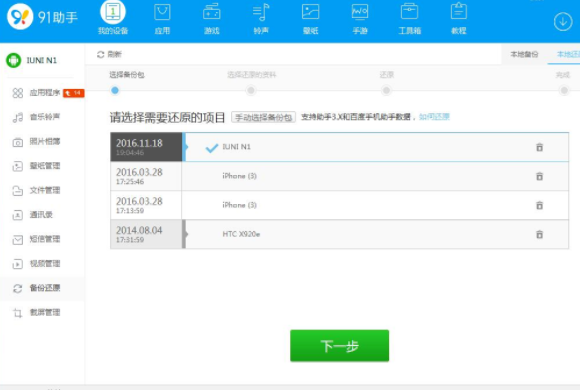Open the 铃声 (Ringtones) icon
This screenshot has height=390, width=580.
261,19
